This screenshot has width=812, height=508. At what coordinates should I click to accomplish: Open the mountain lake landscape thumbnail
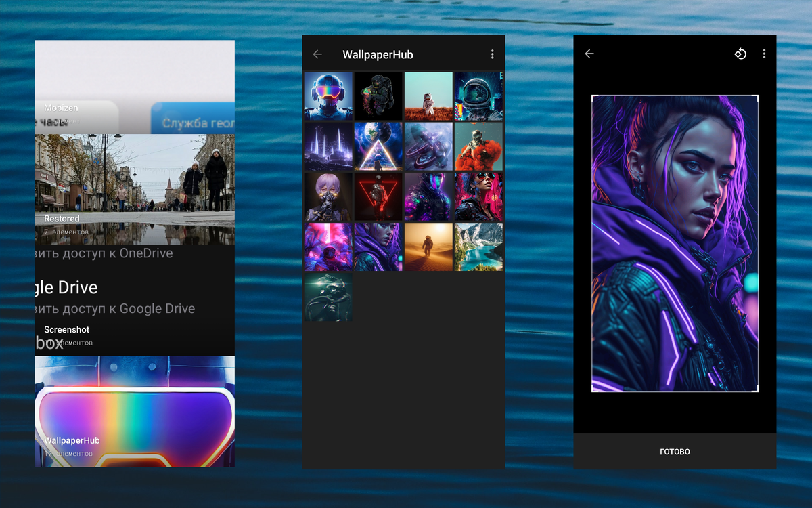(x=478, y=247)
